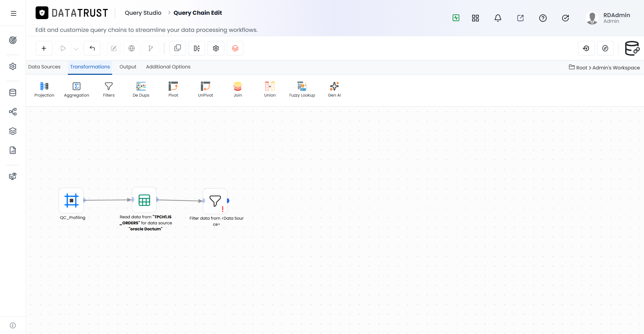This screenshot has width=644, height=334.
Task: Click the filter node's blue output port
Action: [x=228, y=201]
